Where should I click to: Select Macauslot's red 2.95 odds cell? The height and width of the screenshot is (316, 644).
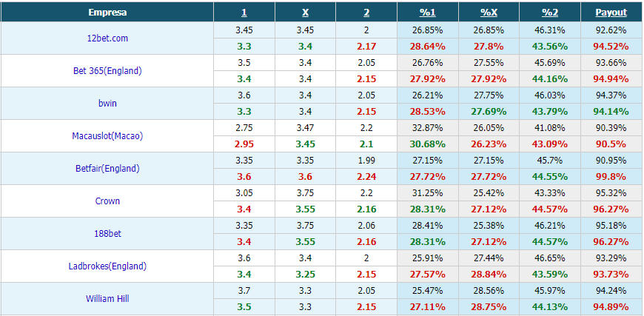click(x=244, y=144)
